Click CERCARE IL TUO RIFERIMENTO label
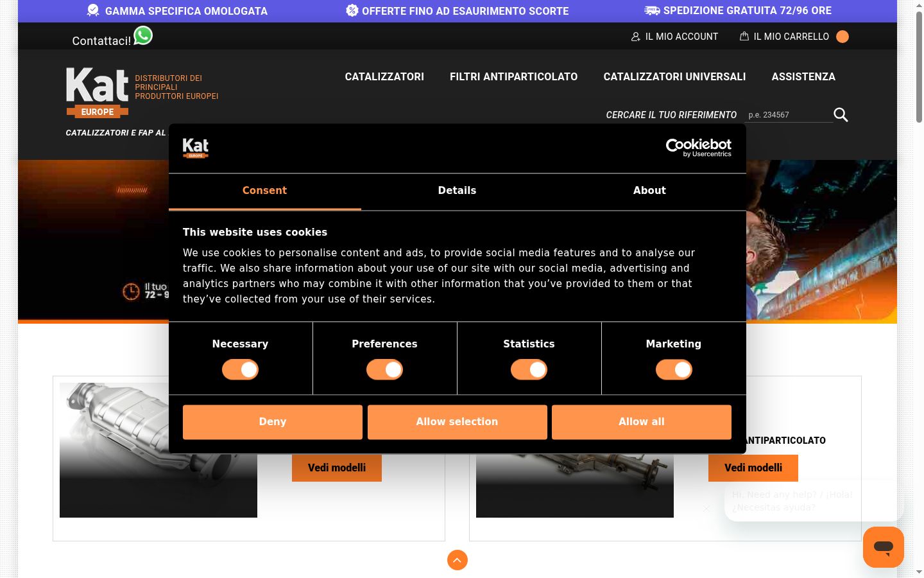The width and height of the screenshot is (924, 578). tap(671, 115)
